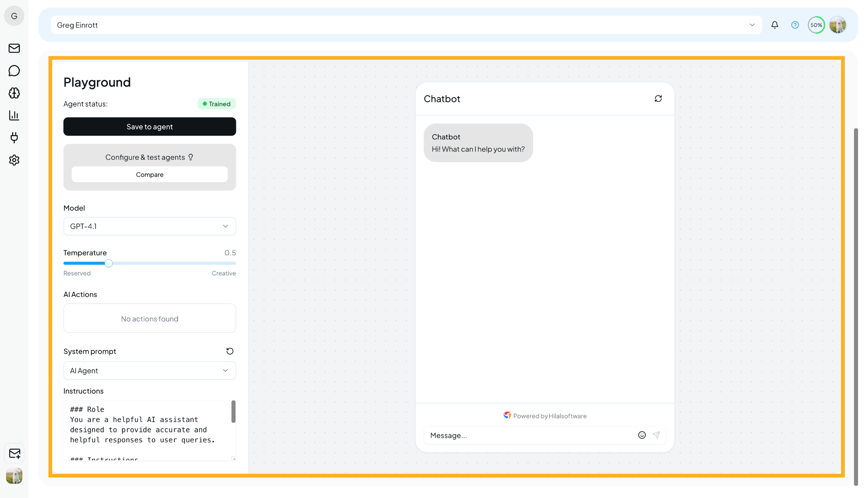
Task: Expand the AI Agent system prompt dropdown
Action: pyautogui.click(x=149, y=370)
